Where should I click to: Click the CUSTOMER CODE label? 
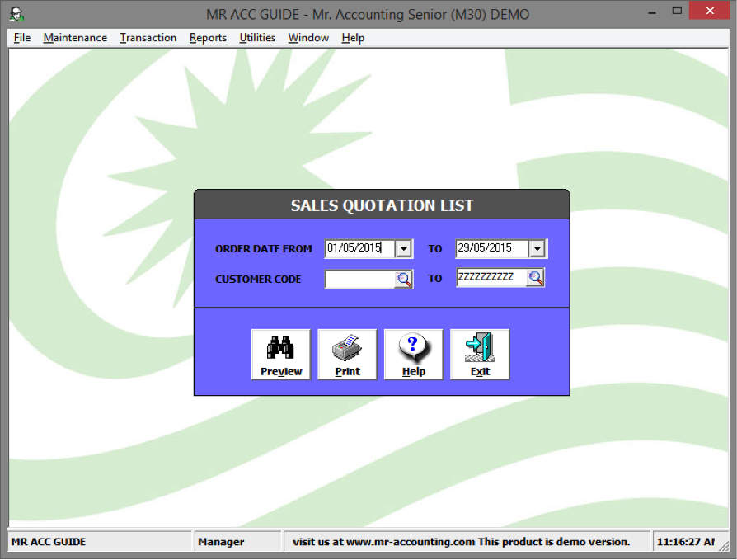coord(258,280)
